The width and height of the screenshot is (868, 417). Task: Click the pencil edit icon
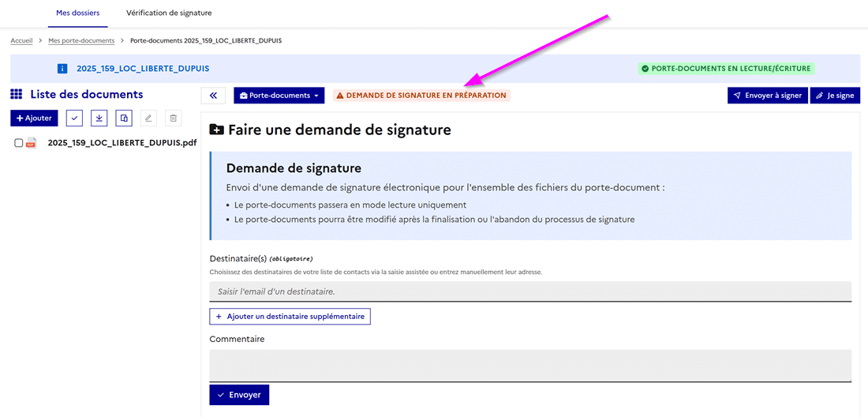click(148, 118)
